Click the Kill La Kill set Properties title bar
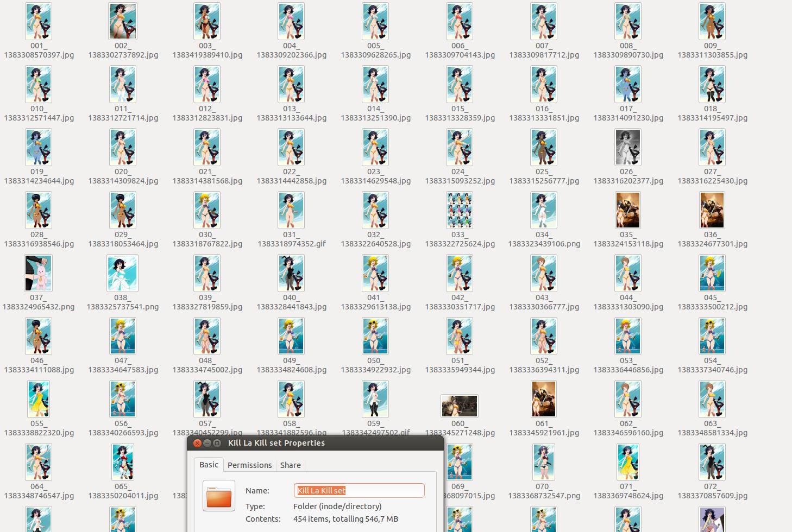The width and height of the screenshot is (792, 532). pos(315,443)
